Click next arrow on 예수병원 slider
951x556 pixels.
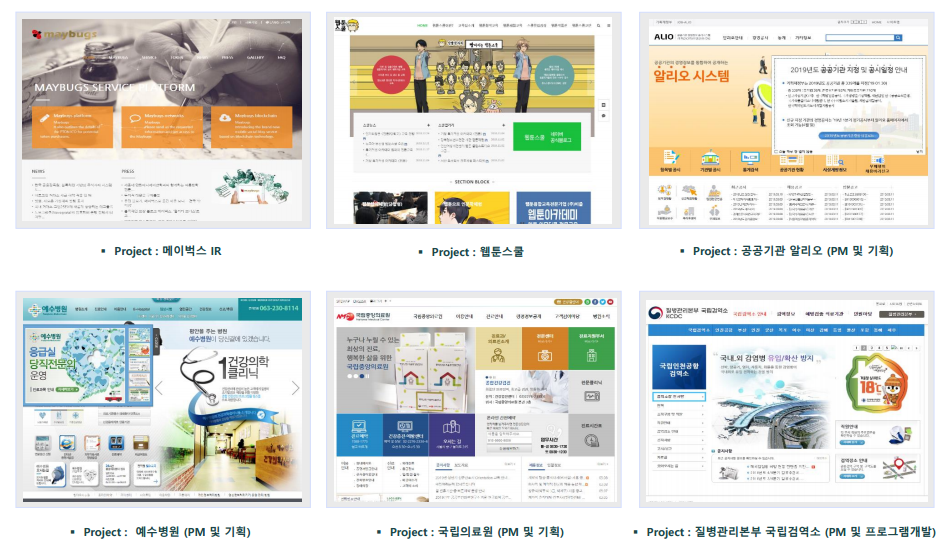tap(295, 388)
